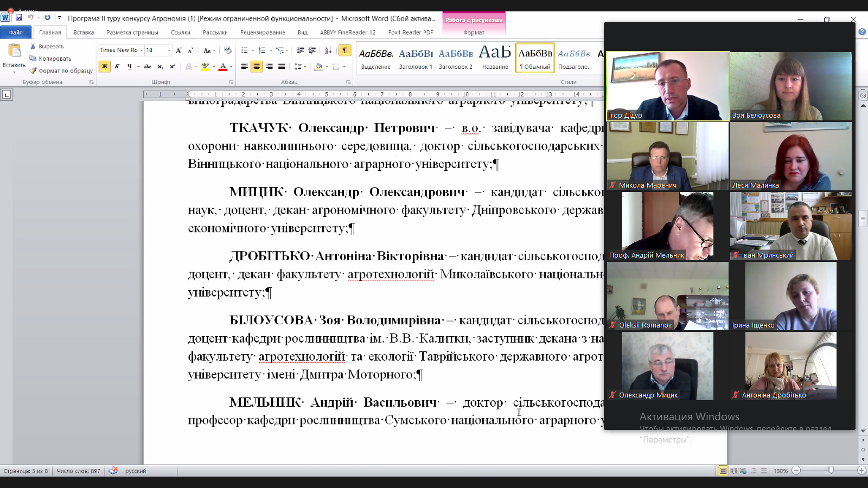Click the red font color swatch
The image size is (868, 488).
222,67
